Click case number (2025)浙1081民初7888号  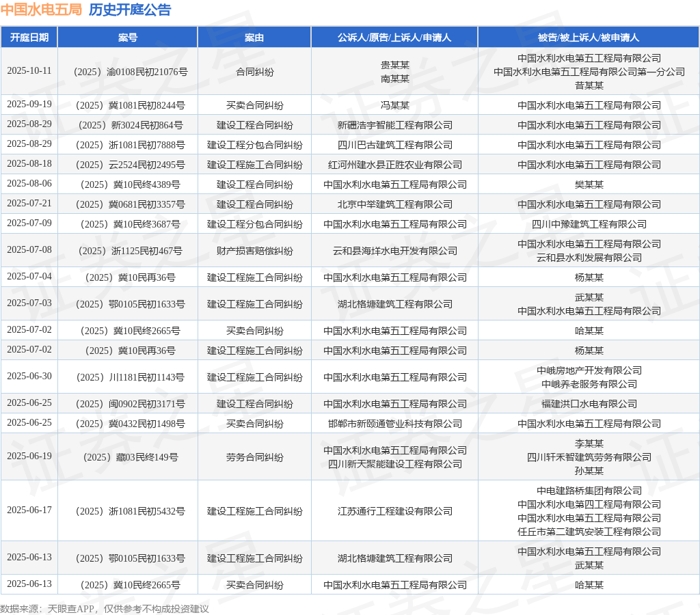[131, 145]
